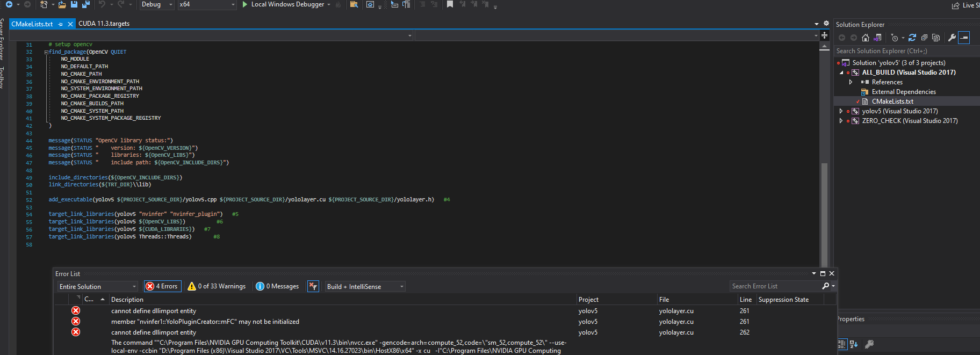The image size is (980, 355).
Task: Click the editor settings gear icon
Action: coord(826,24)
